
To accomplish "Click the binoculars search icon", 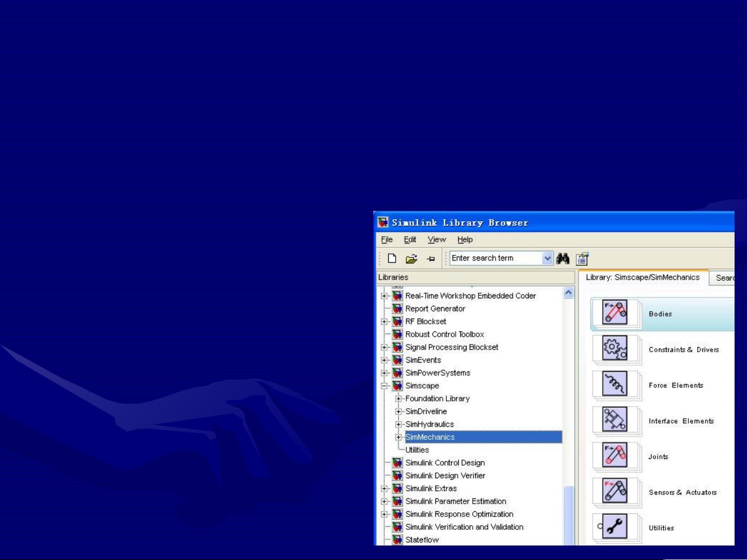I will (563, 258).
